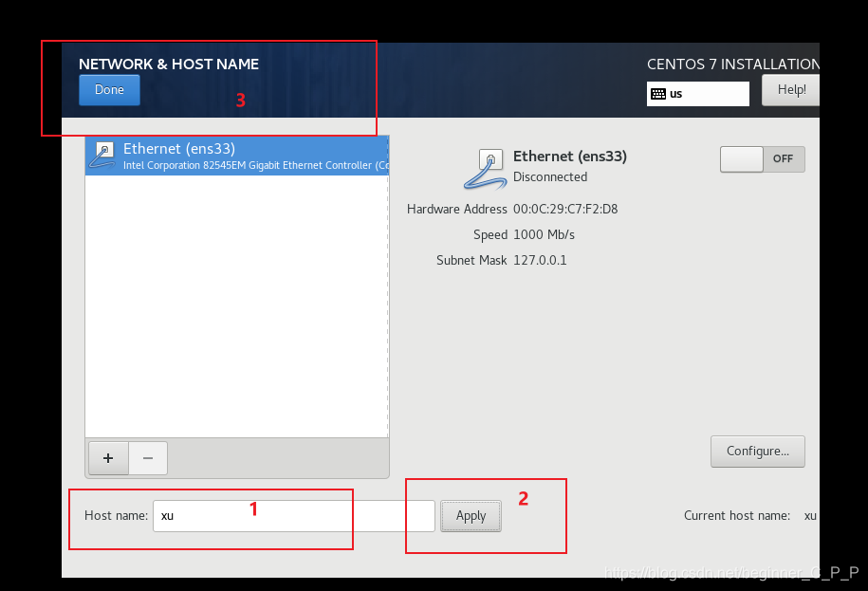Open the Configure... dialog
868x591 pixels.
(757, 451)
